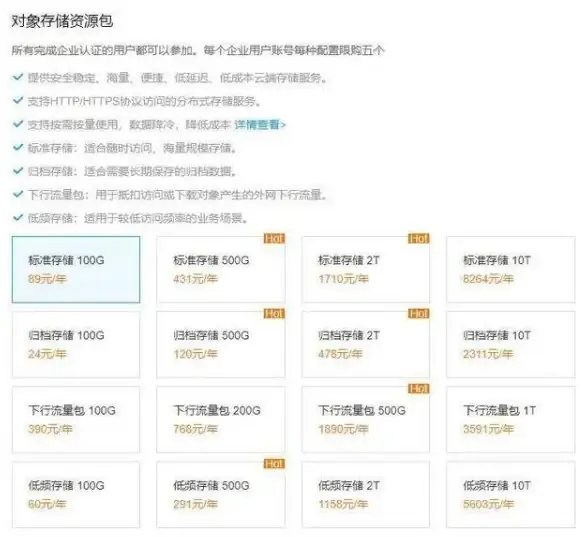Click the checkmark beside 支持HTTP/HTTPS line
Viewport: 588px width, 537px height.
coord(18,100)
